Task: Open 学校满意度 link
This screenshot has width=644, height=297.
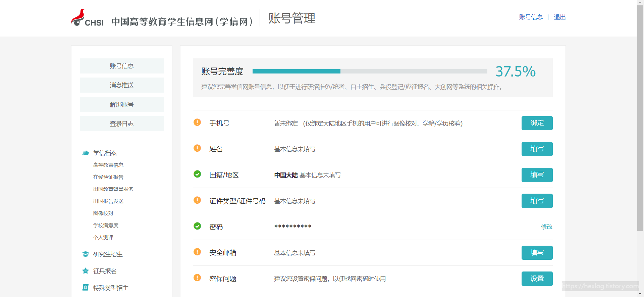Action: [106, 226]
